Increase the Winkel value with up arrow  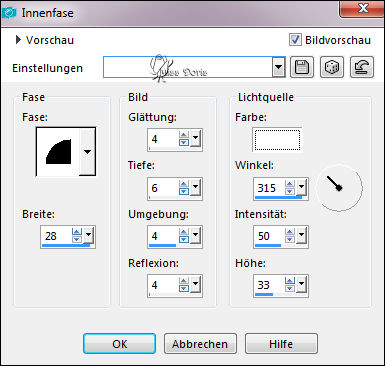[290, 184]
